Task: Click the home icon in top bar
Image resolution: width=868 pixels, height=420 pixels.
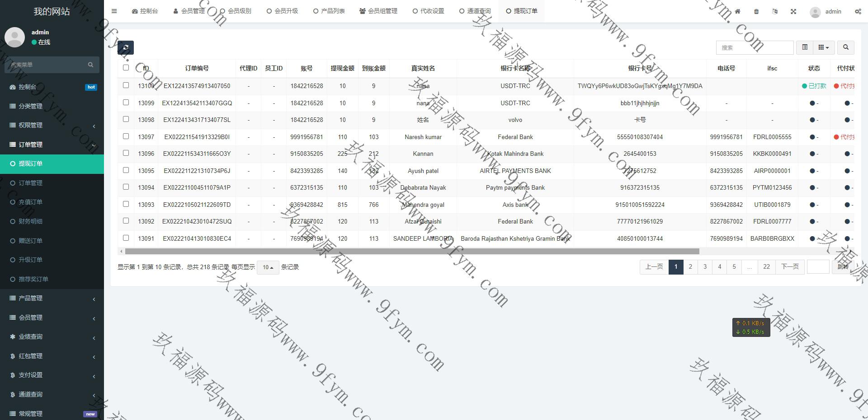Action: (737, 11)
